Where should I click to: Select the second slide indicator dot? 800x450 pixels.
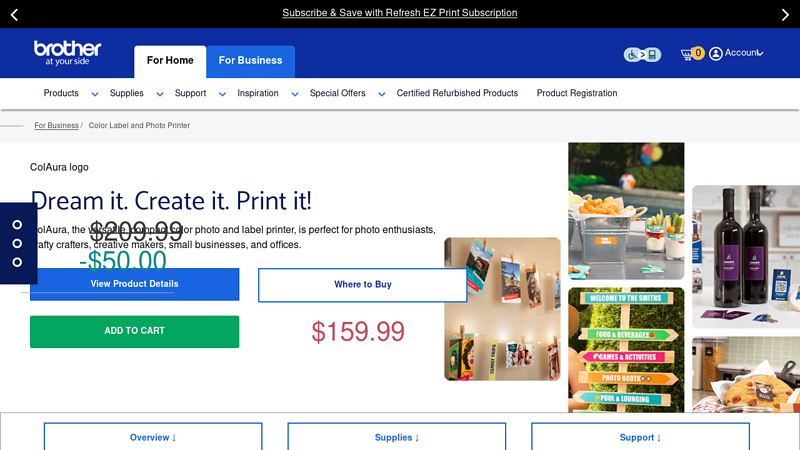[17, 243]
